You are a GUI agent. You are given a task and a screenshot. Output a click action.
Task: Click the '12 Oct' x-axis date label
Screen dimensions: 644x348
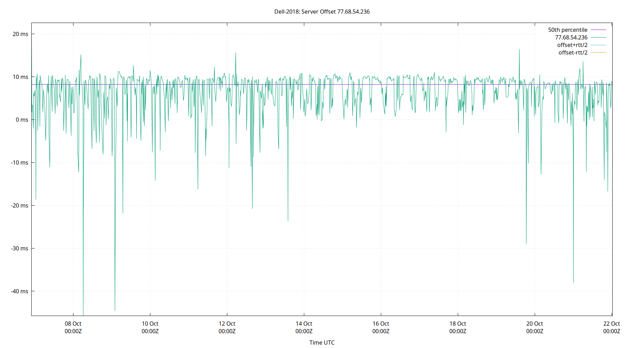coord(227,324)
